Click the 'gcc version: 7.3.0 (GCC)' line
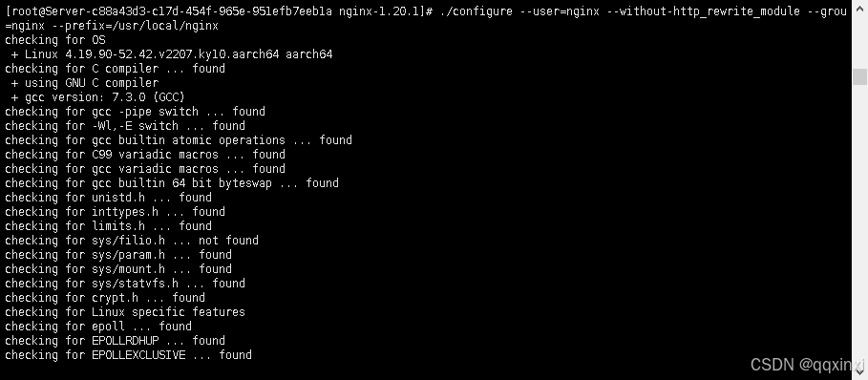This screenshot has height=380, width=868. pyautogui.click(x=98, y=97)
